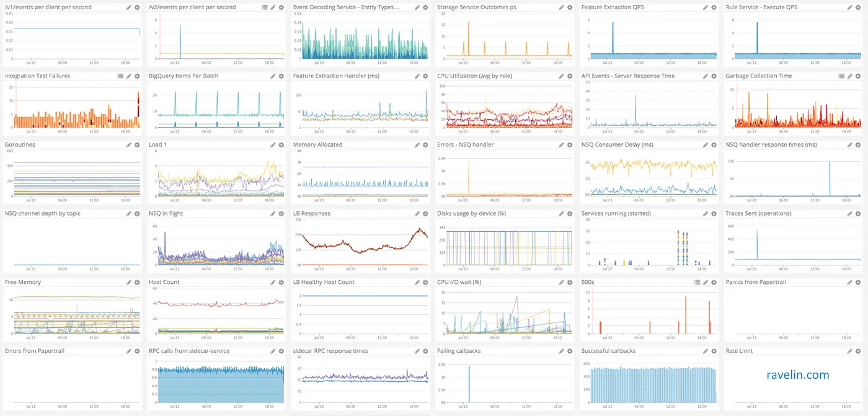Edit the Goroutines panel with the pencil icon
This screenshot has width=868, height=416.
point(128,144)
